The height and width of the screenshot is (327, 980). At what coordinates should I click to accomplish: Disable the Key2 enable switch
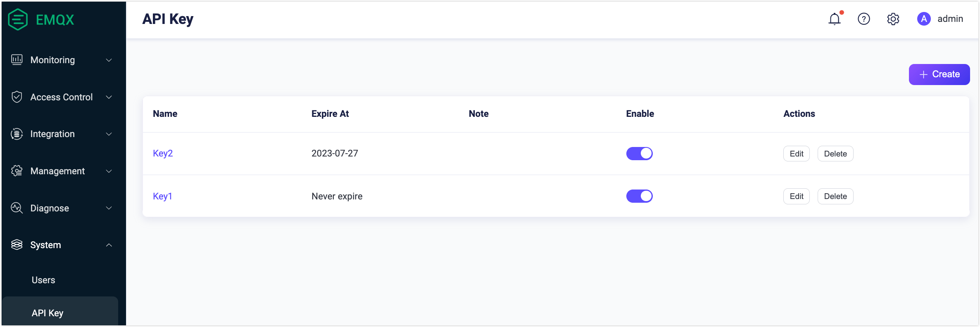point(639,154)
